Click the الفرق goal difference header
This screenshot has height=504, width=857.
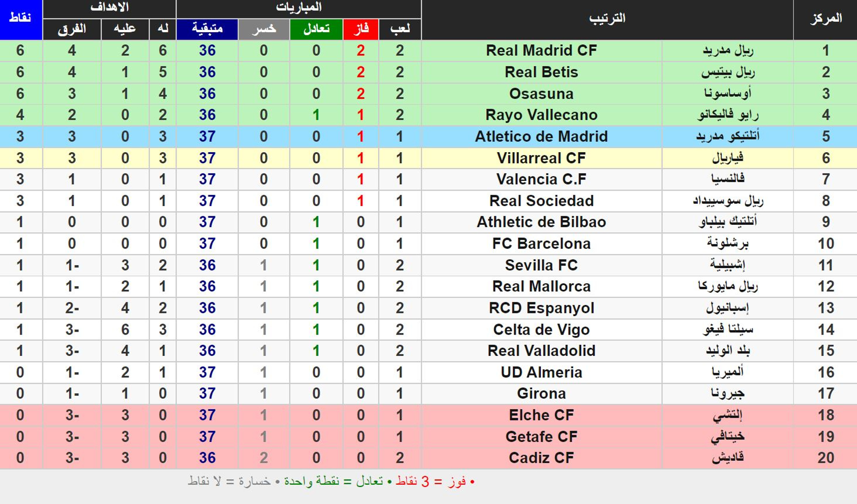(72, 29)
